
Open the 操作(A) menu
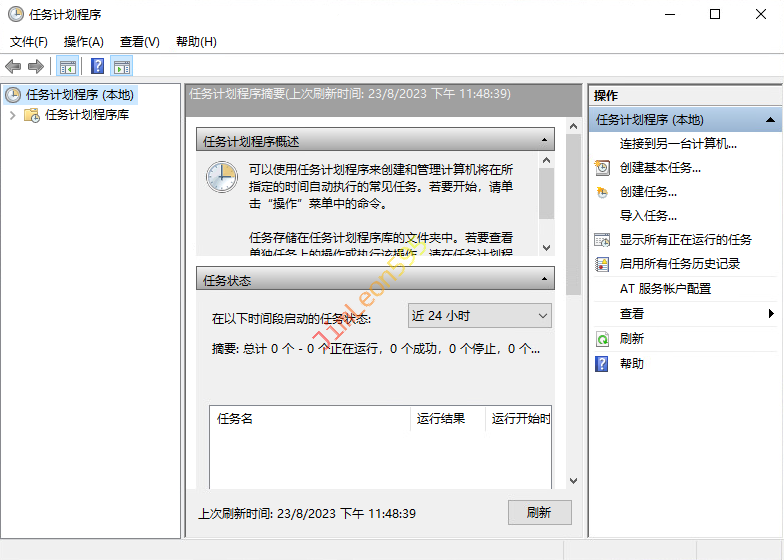(x=83, y=42)
